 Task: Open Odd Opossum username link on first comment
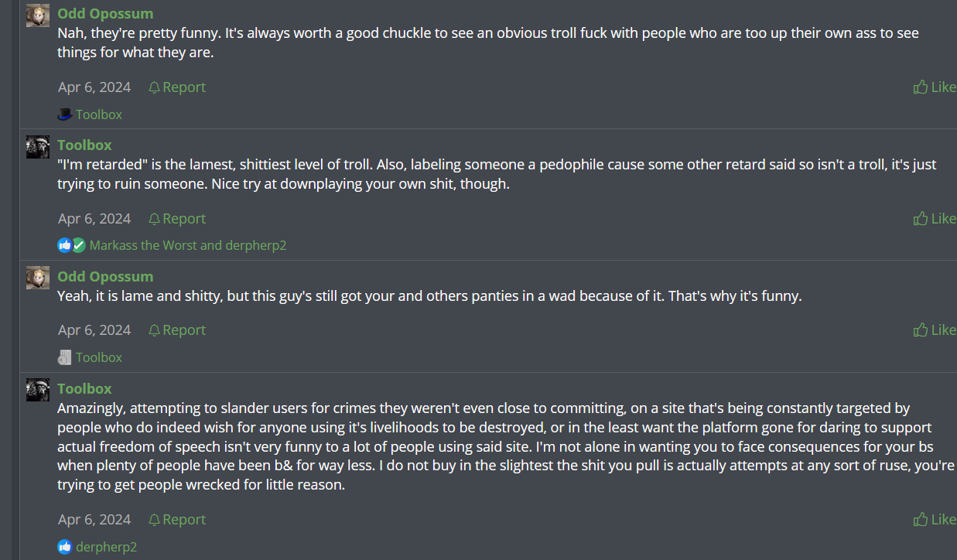[x=105, y=14]
